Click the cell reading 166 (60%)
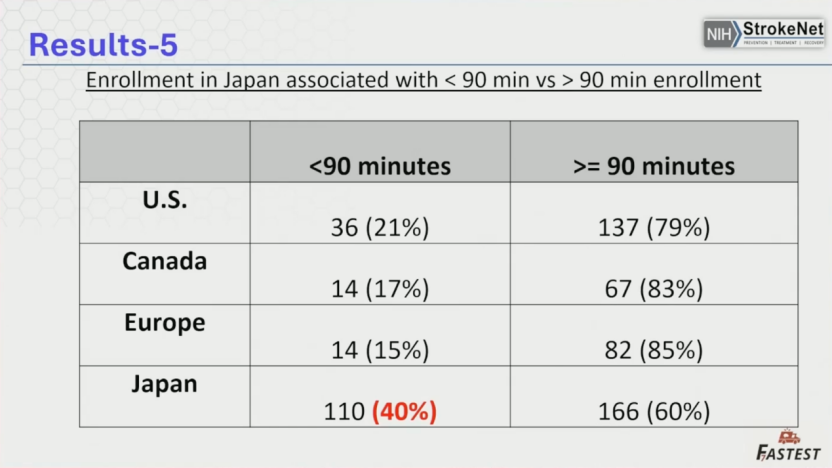The width and height of the screenshot is (832, 468). [654, 411]
